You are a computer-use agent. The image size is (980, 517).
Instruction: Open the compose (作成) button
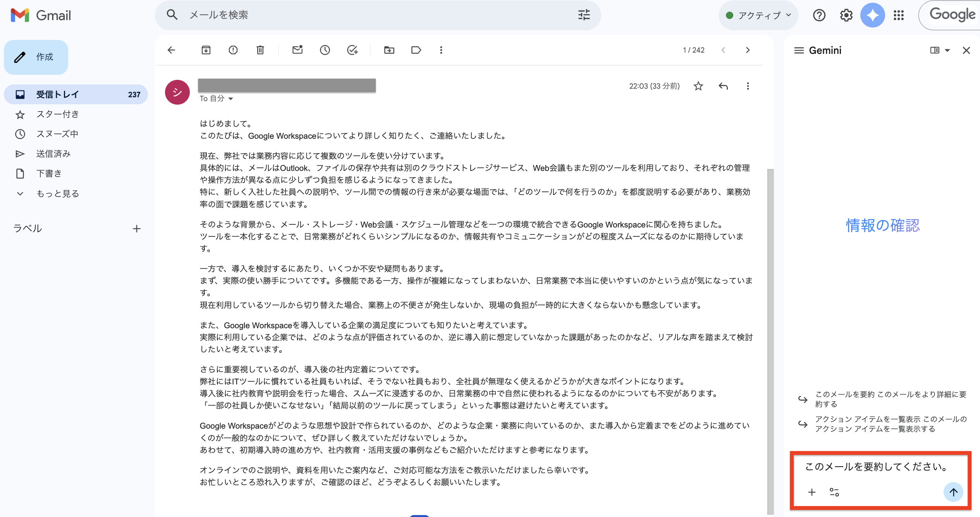36,57
